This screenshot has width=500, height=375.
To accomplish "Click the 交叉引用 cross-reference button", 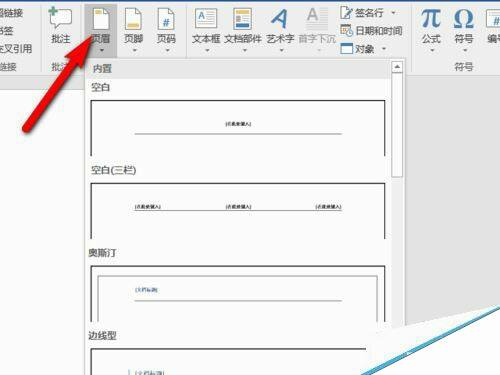I will (x=16, y=49).
